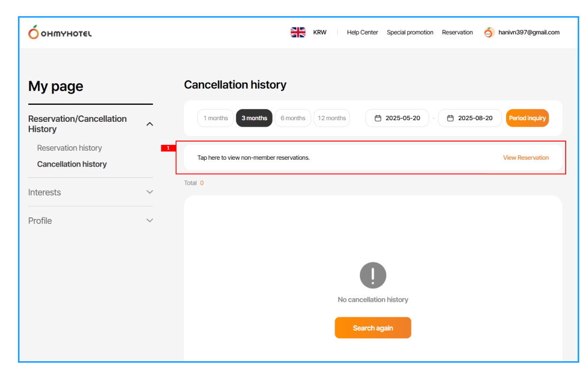
Task: Select the 6 months period filter
Action: coord(293,118)
